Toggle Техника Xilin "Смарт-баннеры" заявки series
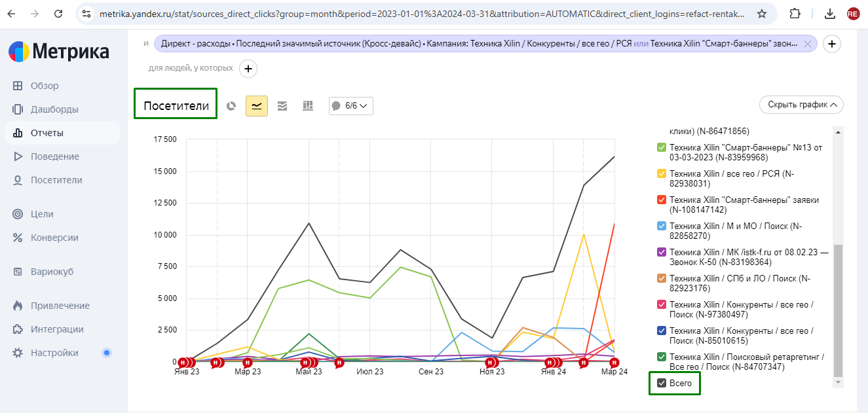 662,200
